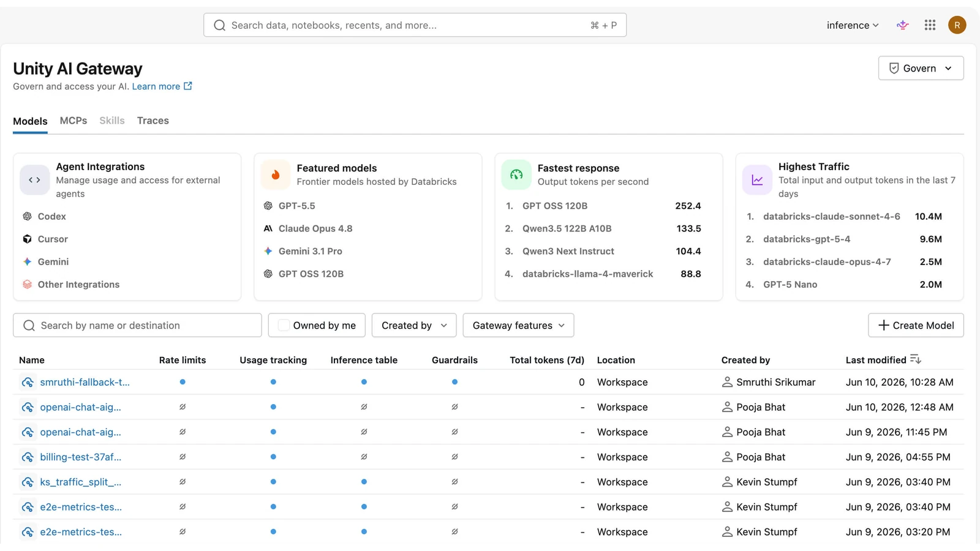Viewport: 980px width, 551px height.
Task: Click the Name column header
Action: point(32,361)
